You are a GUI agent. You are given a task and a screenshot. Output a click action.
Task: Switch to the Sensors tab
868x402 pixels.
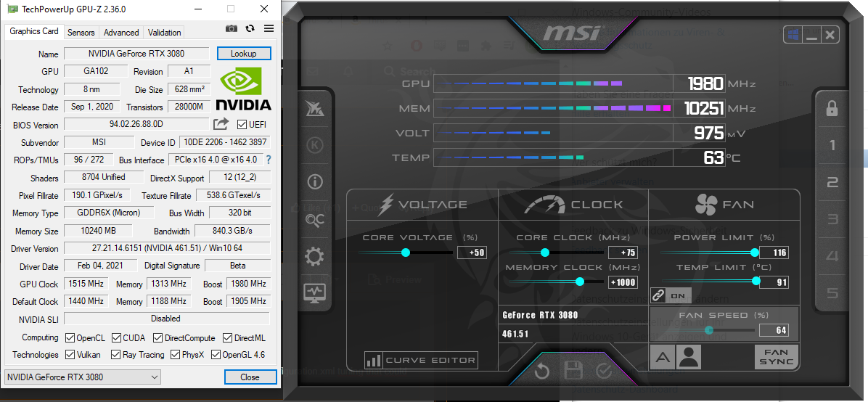tap(81, 33)
